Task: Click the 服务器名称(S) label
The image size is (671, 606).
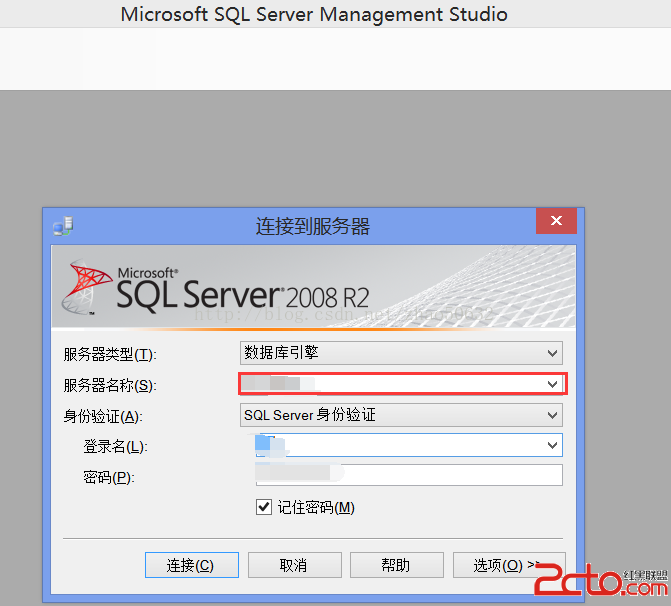Action: click(x=110, y=385)
